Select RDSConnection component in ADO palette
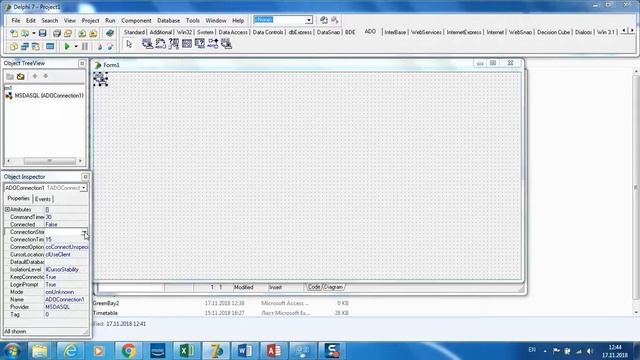This screenshot has height=360, width=640. point(226,44)
